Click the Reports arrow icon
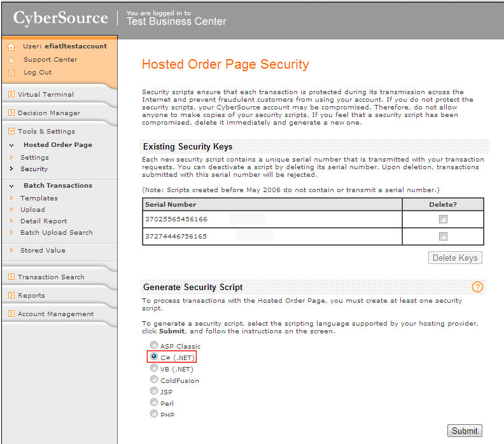Screen dimensions: 504x444 (x=11, y=295)
